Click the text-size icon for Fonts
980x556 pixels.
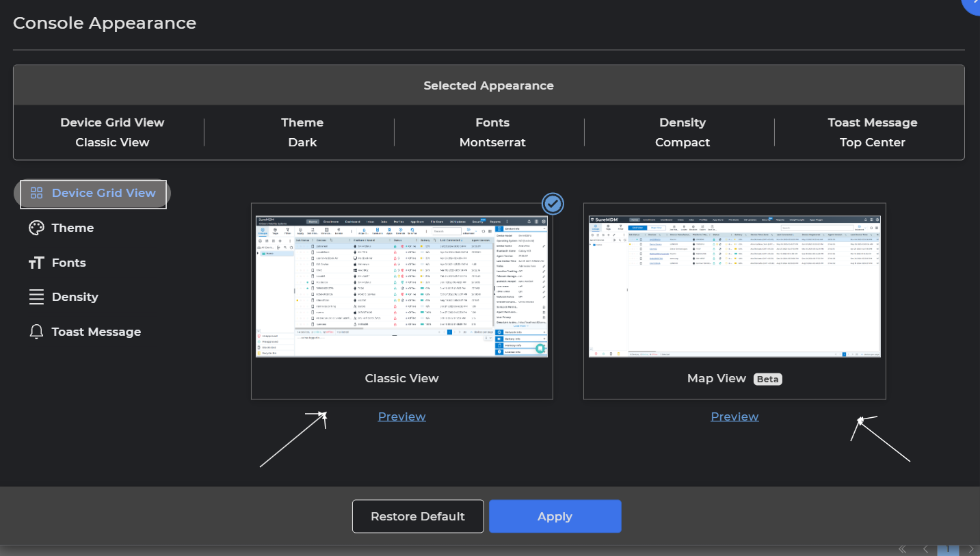pos(36,263)
